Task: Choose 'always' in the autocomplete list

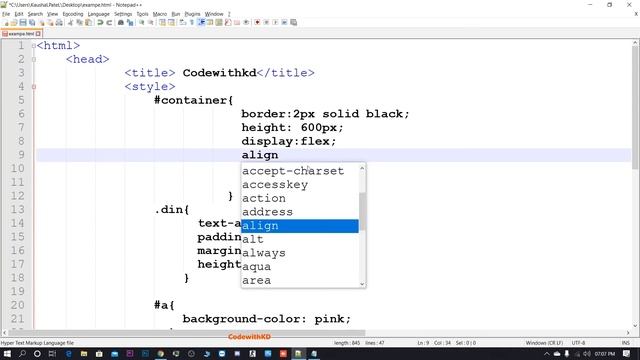Action: tap(300, 253)
